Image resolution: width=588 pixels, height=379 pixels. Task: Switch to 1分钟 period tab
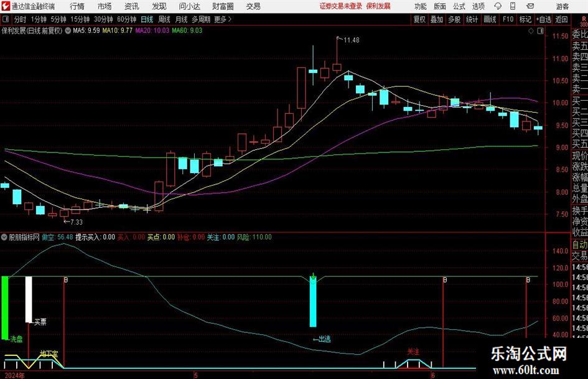(39, 19)
